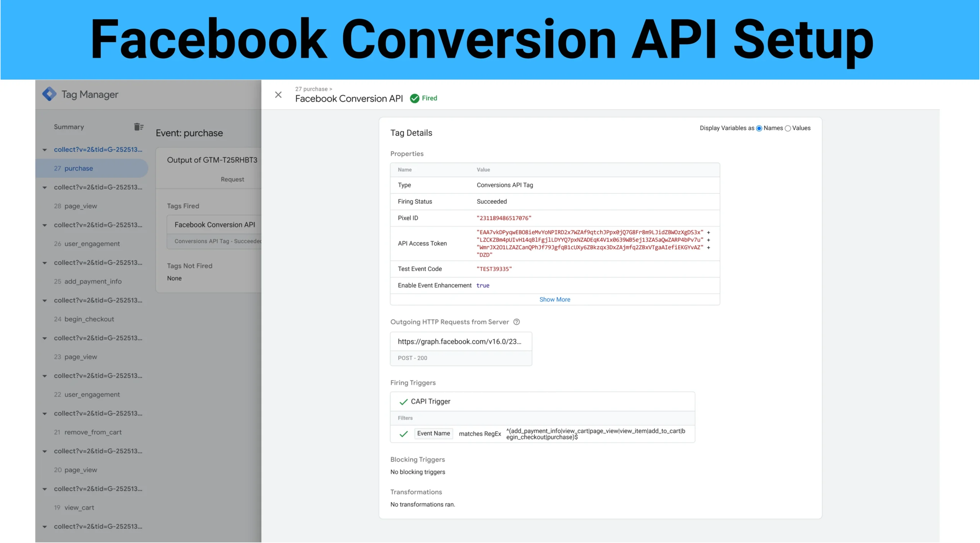
Task: Open the graph.facebook.com outgoing request
Action: click(x=459, y=342)
